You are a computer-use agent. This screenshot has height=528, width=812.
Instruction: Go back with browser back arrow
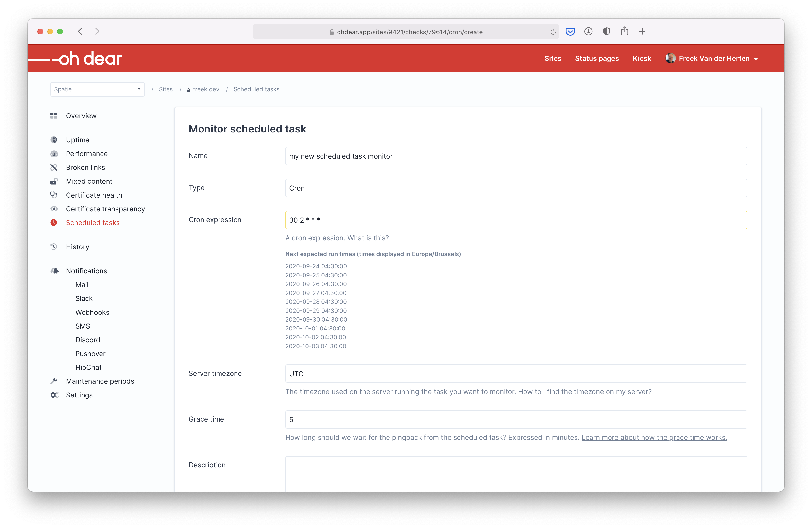pos(80,31)
